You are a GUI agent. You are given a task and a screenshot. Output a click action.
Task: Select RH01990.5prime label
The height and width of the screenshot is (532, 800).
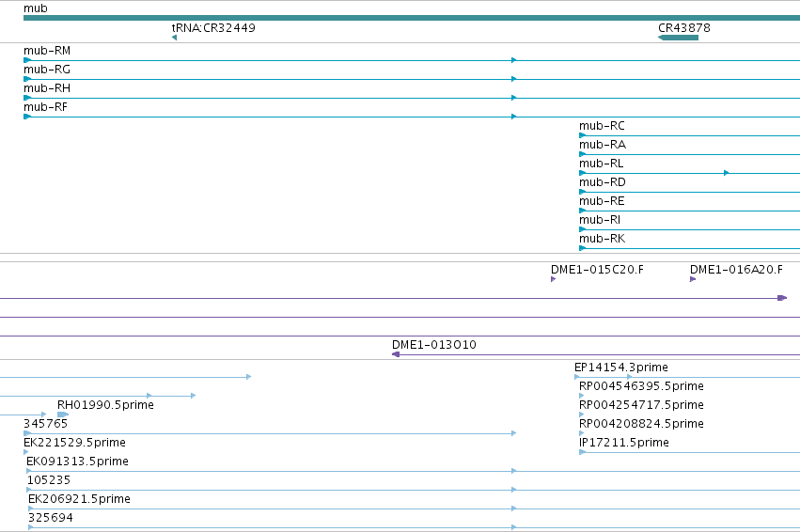click(x=105, y=405)
